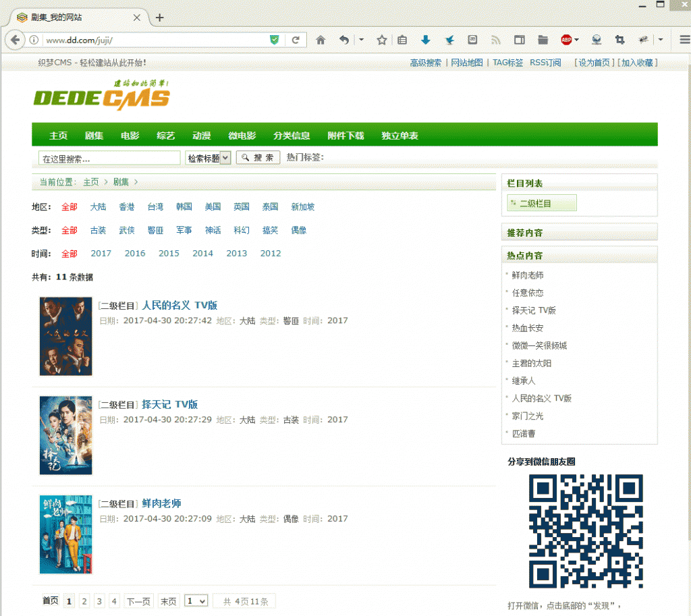Open 电影 in the green navigation bar
This screenshot has height=616, width=691.
(130, 136)
